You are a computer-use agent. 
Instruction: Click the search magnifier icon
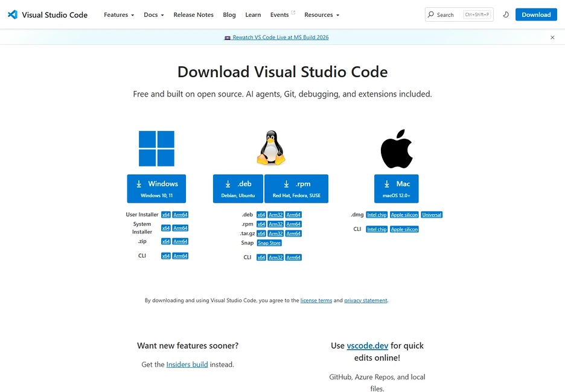tap(430, 14)
